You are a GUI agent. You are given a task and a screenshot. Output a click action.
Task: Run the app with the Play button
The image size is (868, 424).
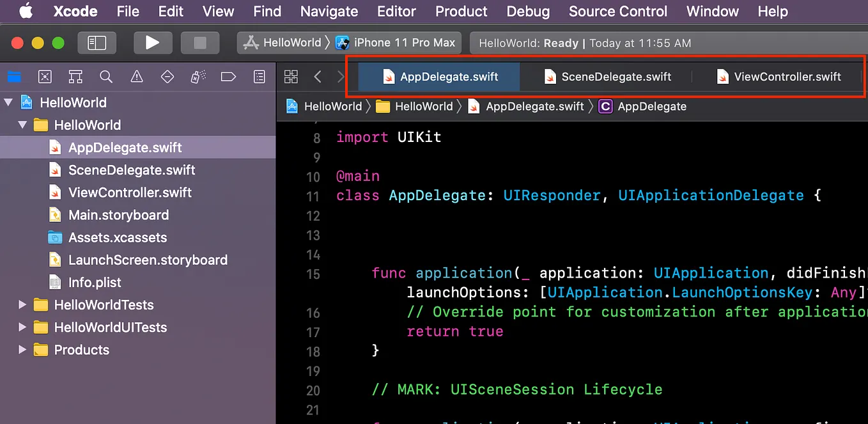[x=152, y=43]
